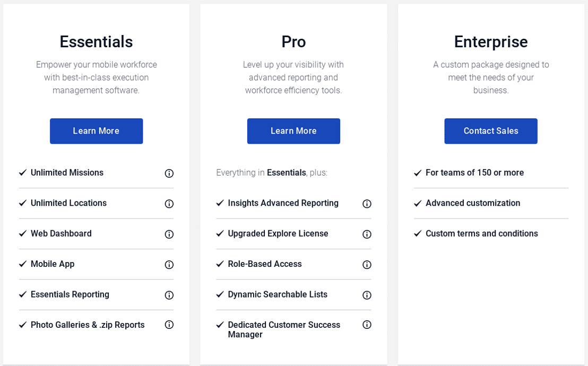588x366 pixels.
Task: Select the Essentials plan heading
Action: point(97,41)
